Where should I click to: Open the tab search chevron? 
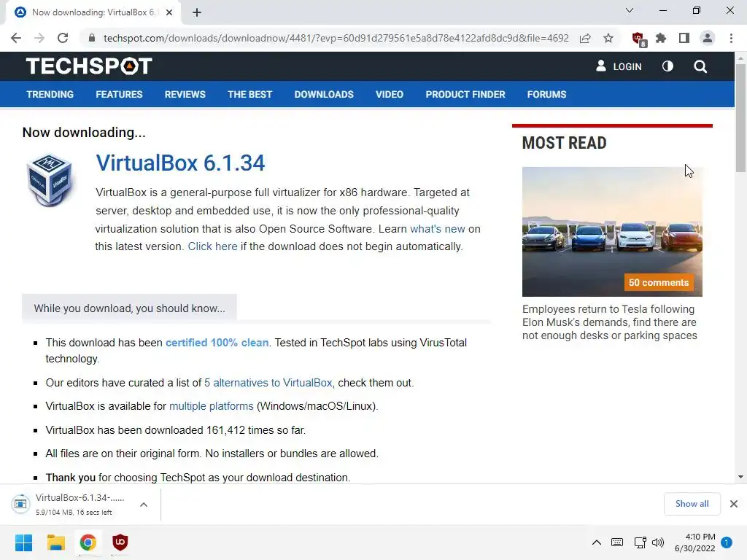[630, 10]
